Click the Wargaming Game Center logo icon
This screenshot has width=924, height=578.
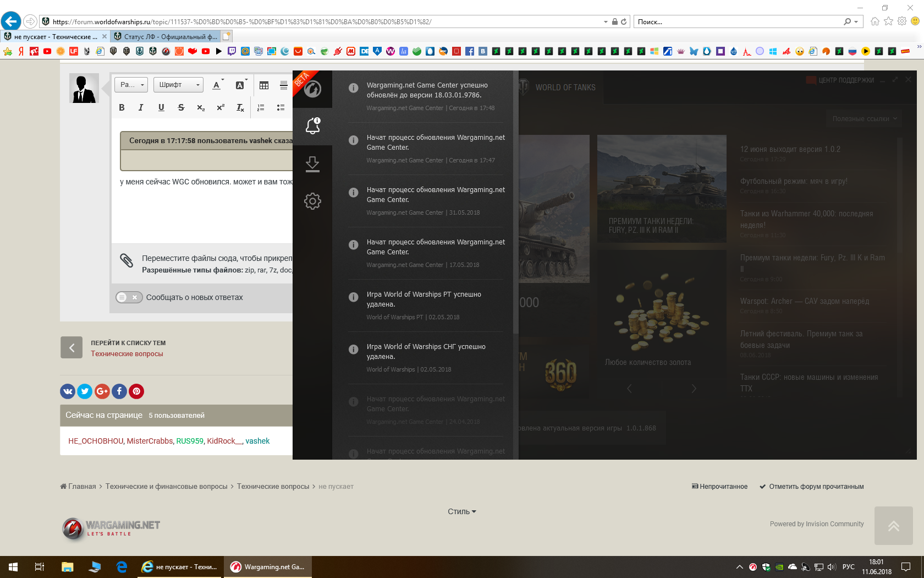click(x=312, y=89)
